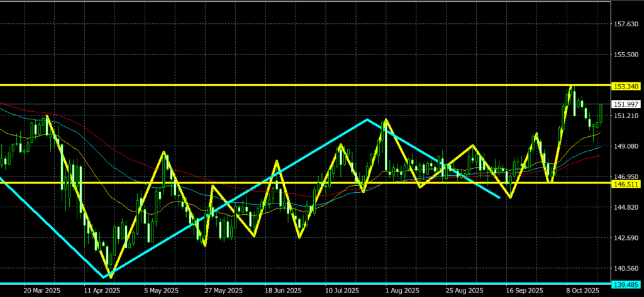Click the 142.690 price axis value
Viewport: 644px width, 297px height.
tap(626, 238)
